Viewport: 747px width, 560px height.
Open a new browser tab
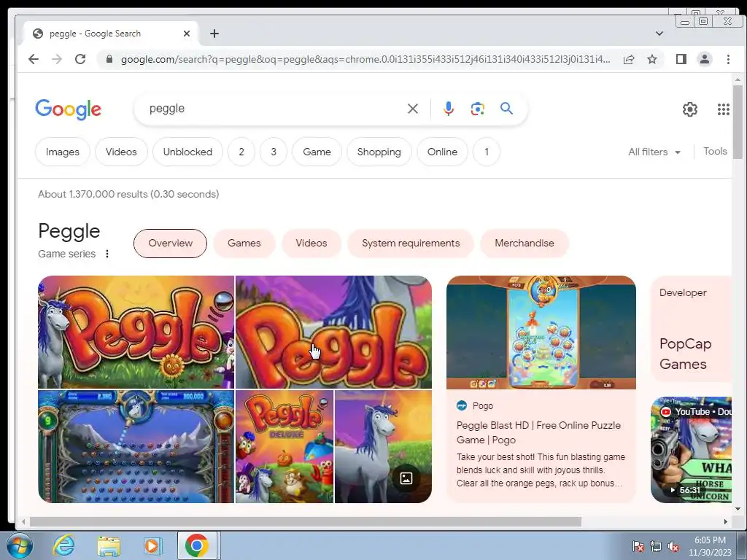click(214, 34)
